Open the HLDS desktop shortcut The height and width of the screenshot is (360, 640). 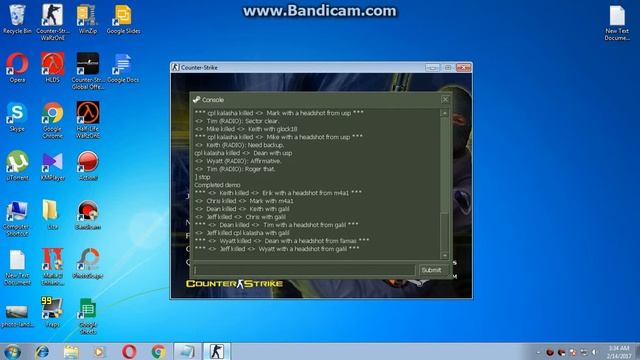[x=52, y=68]
